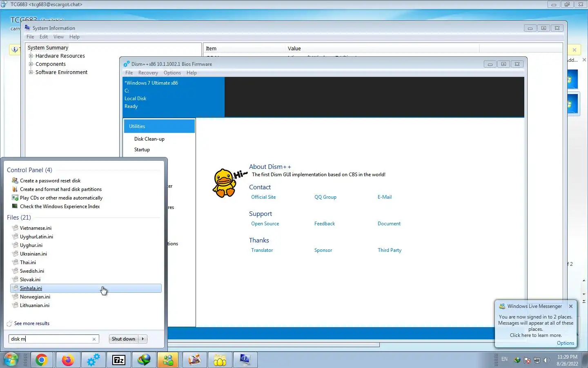The image size is (588, 368).
Task: Expand Files (21) results group
Action: pyautogui.click(x=19, y=218)
